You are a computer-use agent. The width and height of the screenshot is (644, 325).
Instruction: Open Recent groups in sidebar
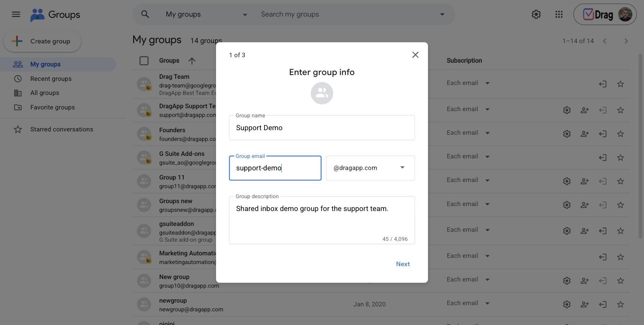click(x=58, y=79)
